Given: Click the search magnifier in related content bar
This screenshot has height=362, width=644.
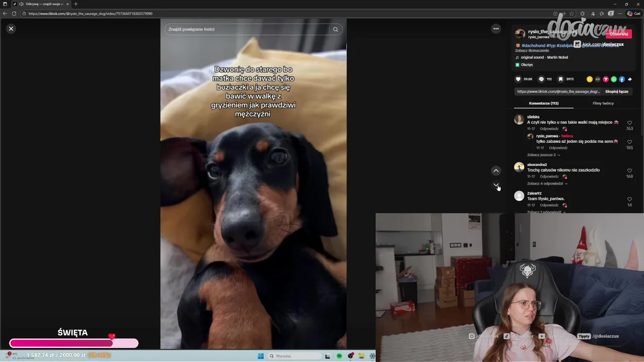Looking at the screenshot, I should (x=336, y=29).
